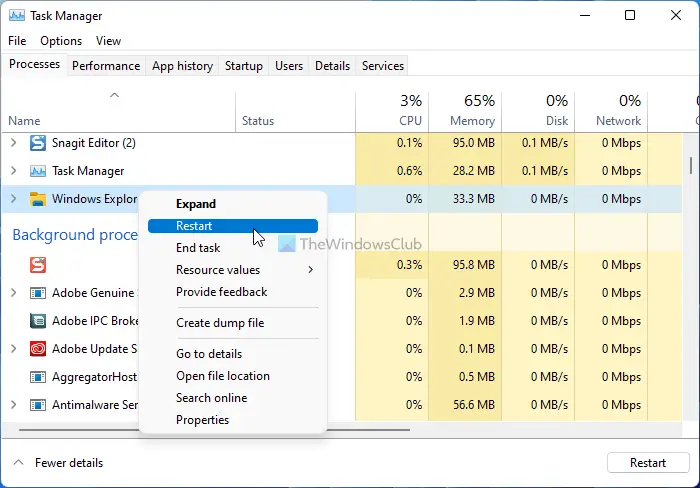The height and width of the screenshot is (488, 700).
Task: Expand the Snagit Editor process group
Action: (13, 143)
